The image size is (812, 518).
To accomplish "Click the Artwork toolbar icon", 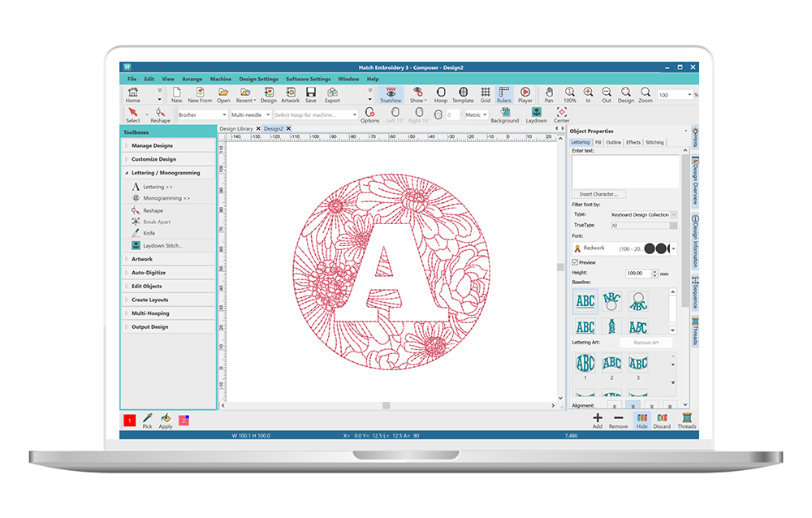I will 290,93.
